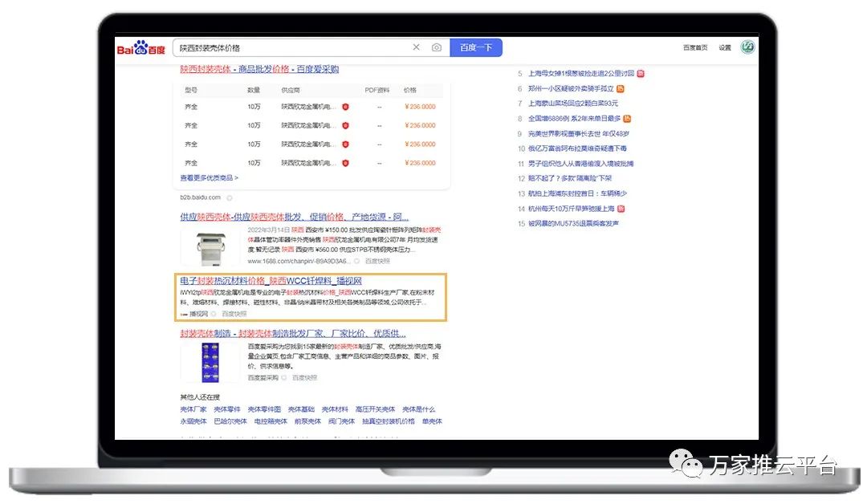Click red hot badge on trending item 5

[x=641, y=74]
